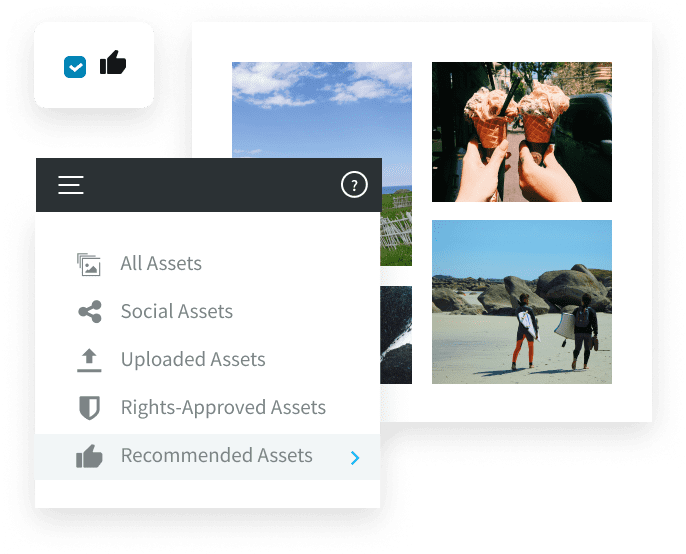Open the Rights-Approved Assets label

pos(223,408)
